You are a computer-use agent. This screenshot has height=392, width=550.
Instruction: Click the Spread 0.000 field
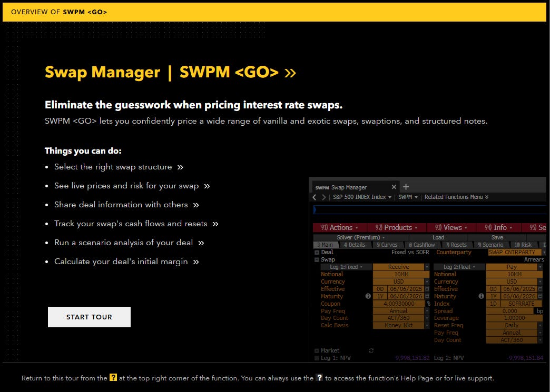point(510,311)
